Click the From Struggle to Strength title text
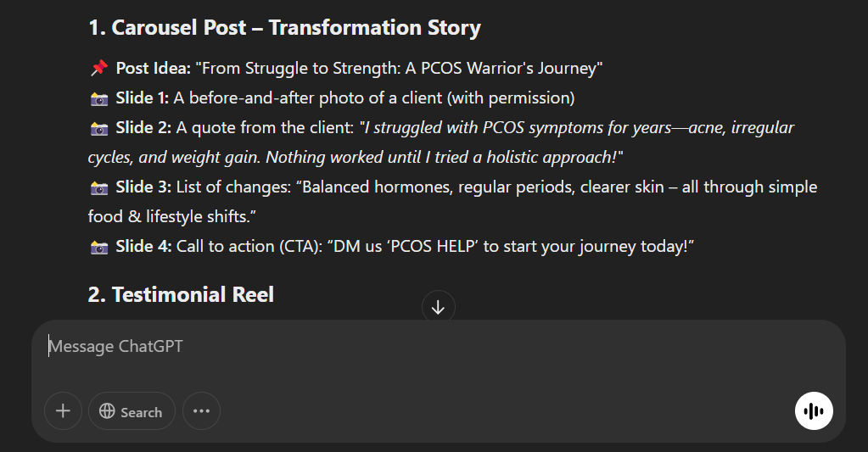The height and width of the screenshot is (452, 868). [x=399, y=68]
